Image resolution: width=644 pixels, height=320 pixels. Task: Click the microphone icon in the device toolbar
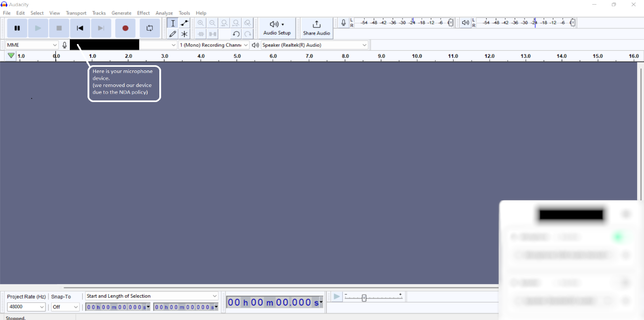coord(65,45)
